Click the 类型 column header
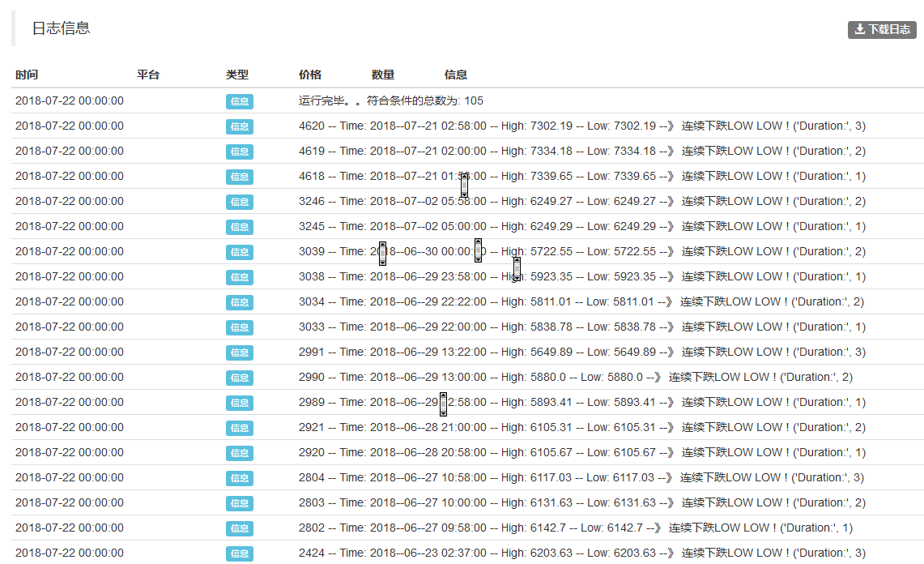Viewport: 924px width, 564px height. click(x=237, y=75)
